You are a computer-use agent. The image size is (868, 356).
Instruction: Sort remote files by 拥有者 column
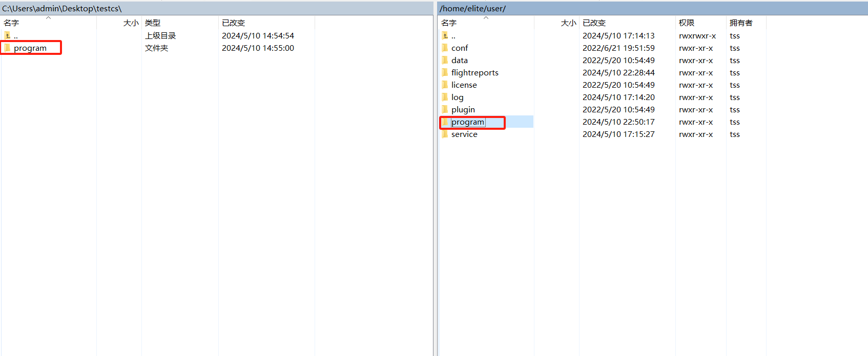[741, 23]
